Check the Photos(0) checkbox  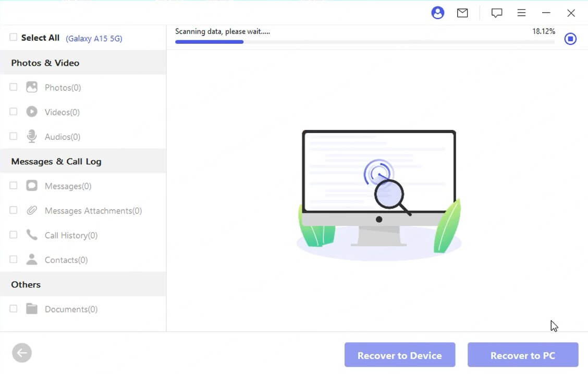[x=12, y=87]
